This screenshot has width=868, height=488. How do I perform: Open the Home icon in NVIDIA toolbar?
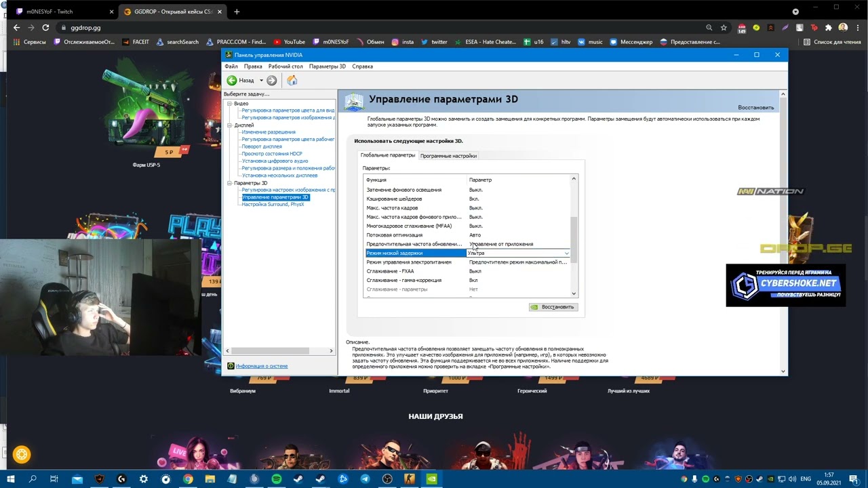(292, 80)
